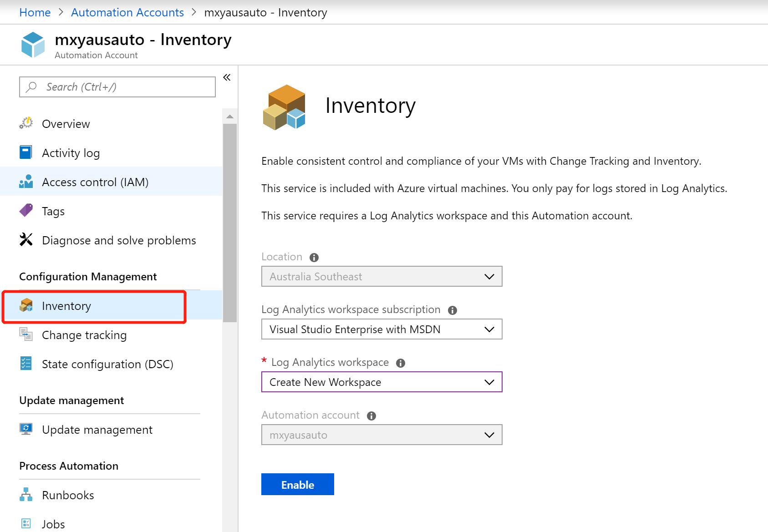Click the State configuration checklist icon

(x=26, y=363)
